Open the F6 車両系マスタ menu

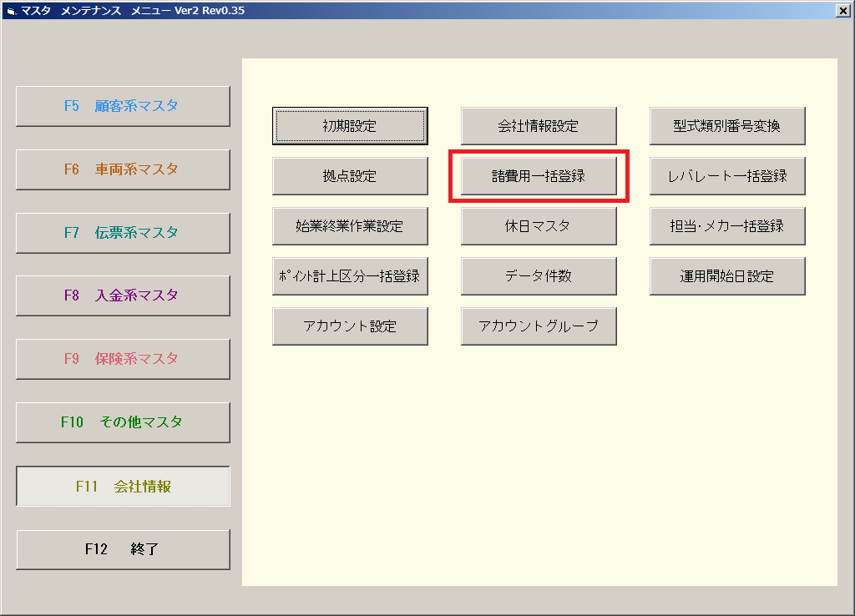(x=123, y=169)
